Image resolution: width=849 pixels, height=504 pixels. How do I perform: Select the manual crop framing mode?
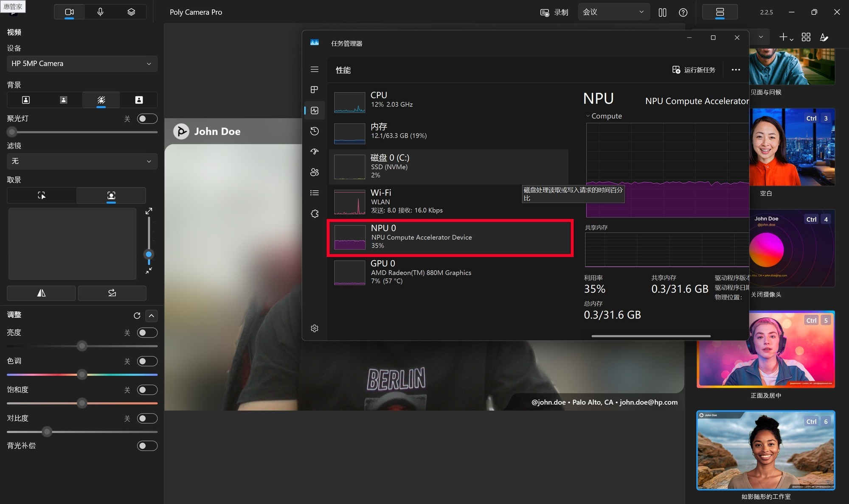pyautogui.click(x=42, y=195)
